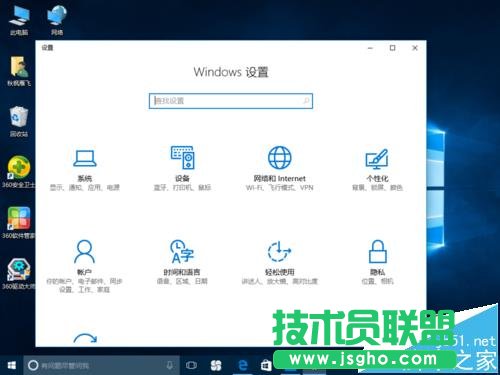
Task: Click the Wi-Fi, 飞行模式, VPN description
Action: click(x=279, y=188)
